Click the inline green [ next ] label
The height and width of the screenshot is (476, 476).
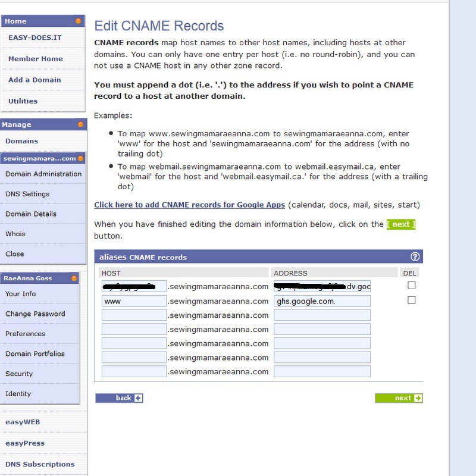(400, 224)
